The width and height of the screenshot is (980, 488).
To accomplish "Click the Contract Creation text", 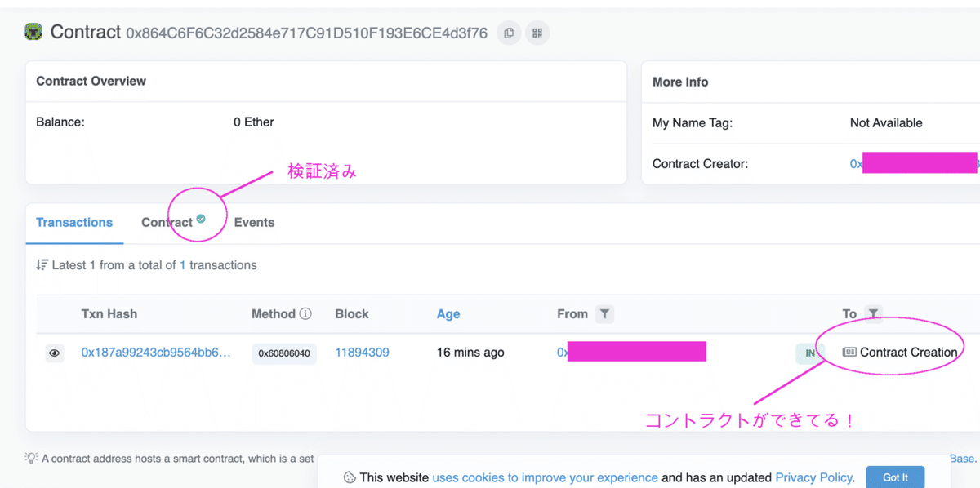I will click(x=908, y=353).
